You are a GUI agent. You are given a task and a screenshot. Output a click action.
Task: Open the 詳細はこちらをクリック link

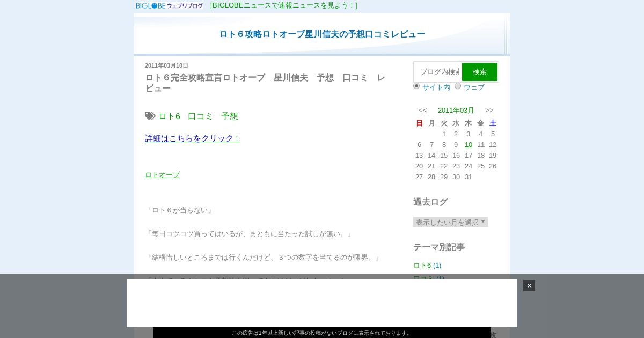click(193, 138)
